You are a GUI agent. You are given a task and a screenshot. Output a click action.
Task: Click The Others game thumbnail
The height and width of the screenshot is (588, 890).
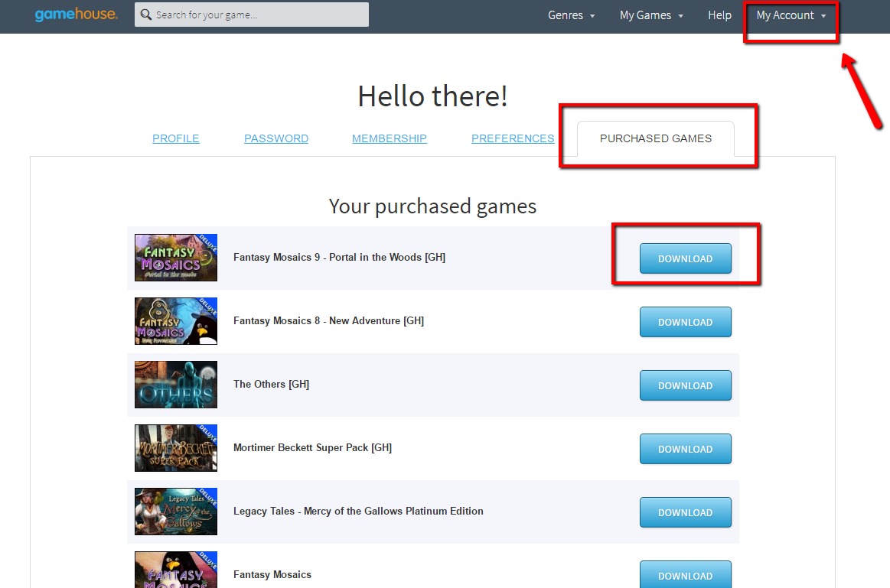click(x=176, y=385)
